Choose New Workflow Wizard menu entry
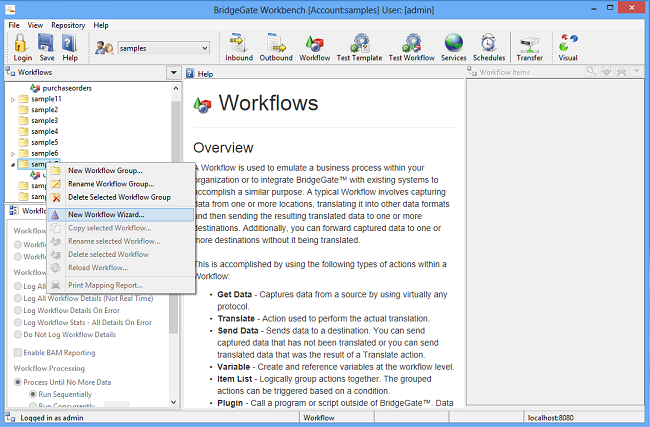Viewport: 650px width, 427px height. tap(106, 214)
